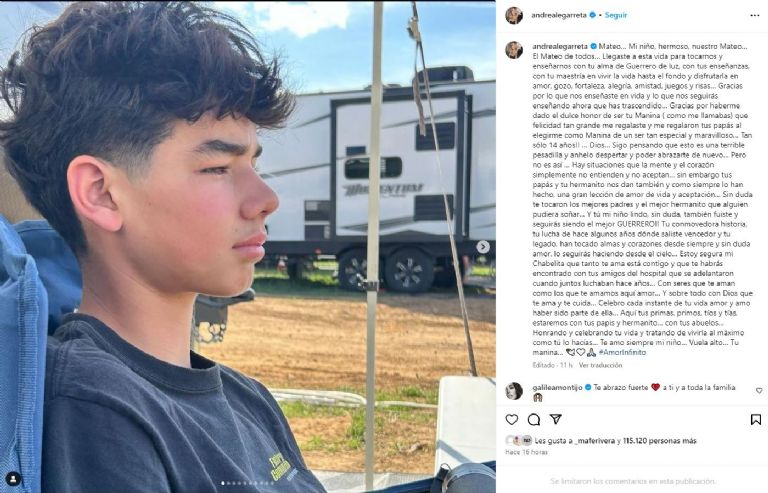768x493 pixels.
Task: Click the Seguir follow link
Action: click(616, 15)
